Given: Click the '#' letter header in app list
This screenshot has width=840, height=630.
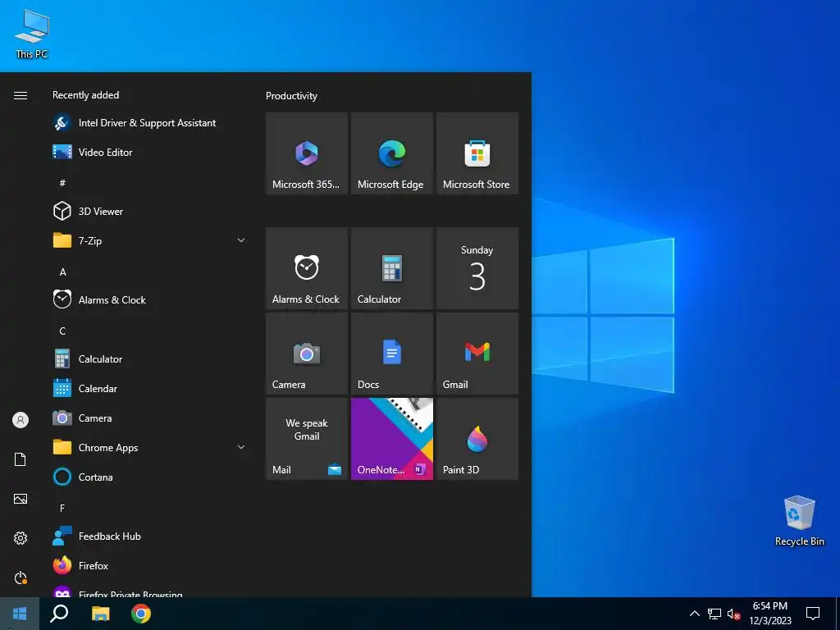Looking at the screenshot, I should click(x=62, y=183).
